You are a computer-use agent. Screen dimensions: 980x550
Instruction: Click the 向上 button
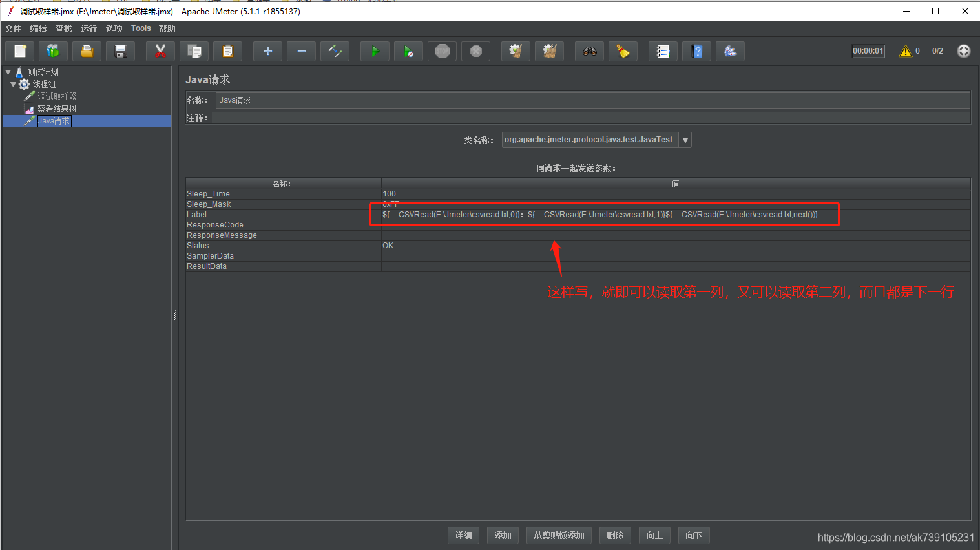[654, 535]
